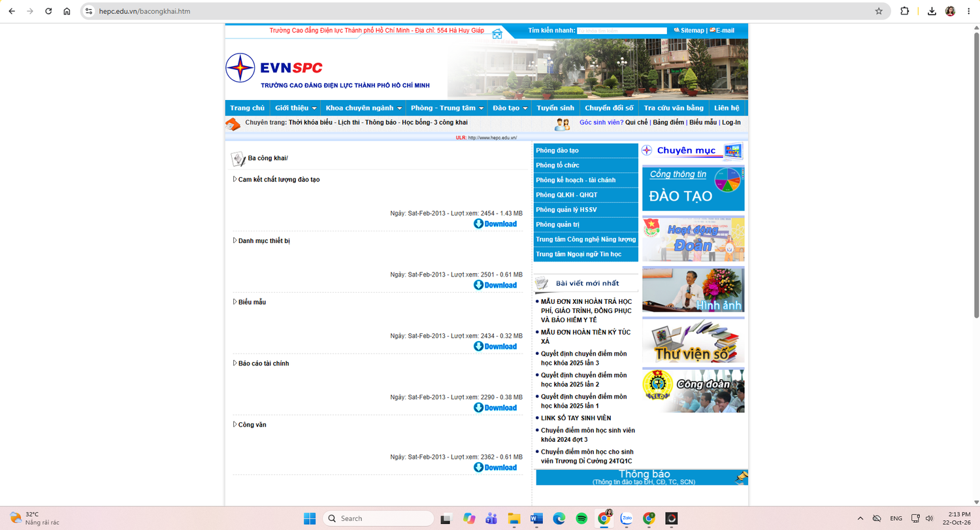The width and height of the screenshot is (980, 530).
Task: Open the Bảng điểm link
Action: (x=668, y=123)
